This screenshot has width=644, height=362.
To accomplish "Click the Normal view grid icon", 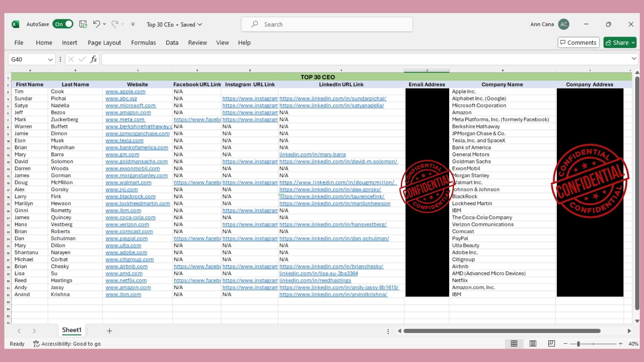I will (x=514, y=344).
